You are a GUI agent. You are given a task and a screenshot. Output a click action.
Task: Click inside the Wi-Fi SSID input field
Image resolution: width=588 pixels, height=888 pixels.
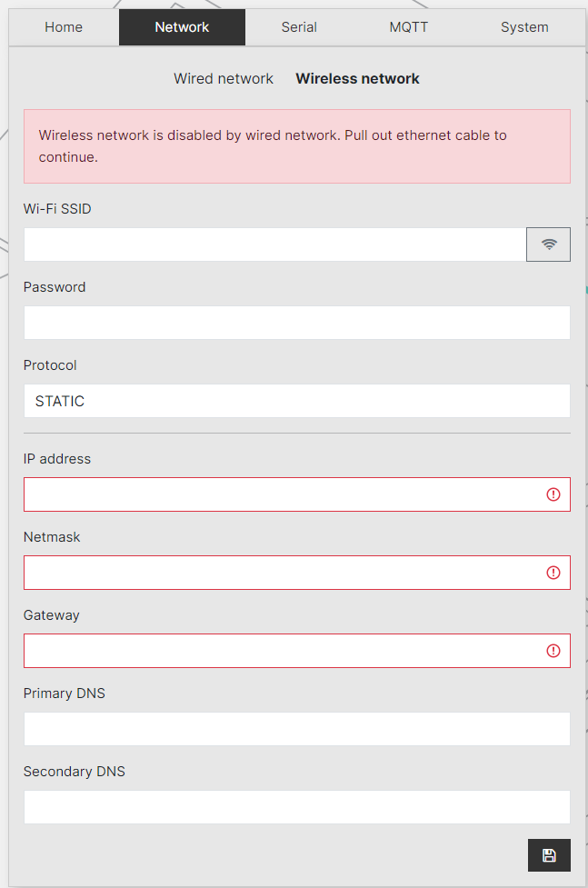coord(273,244)
